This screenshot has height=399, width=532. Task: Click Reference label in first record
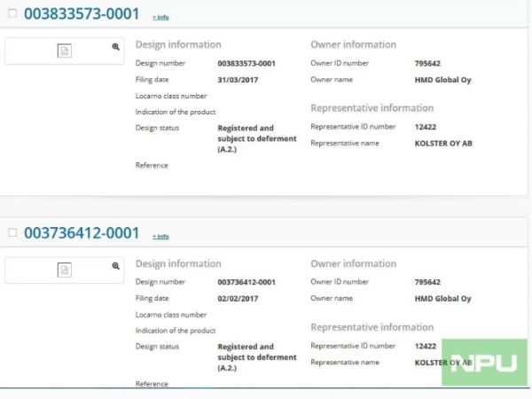pos(152,165)
